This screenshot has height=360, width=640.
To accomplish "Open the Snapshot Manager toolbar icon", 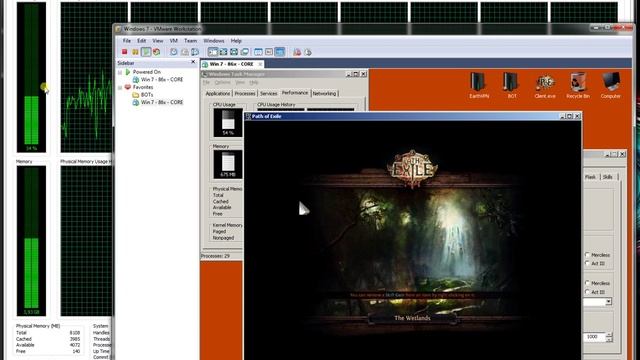I will [x=195, y=52].
